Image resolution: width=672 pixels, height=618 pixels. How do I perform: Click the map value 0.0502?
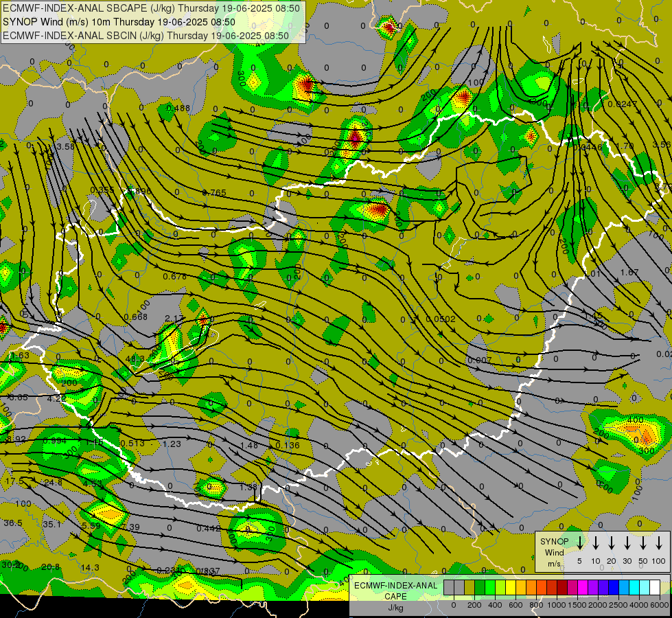coord(441,319)
